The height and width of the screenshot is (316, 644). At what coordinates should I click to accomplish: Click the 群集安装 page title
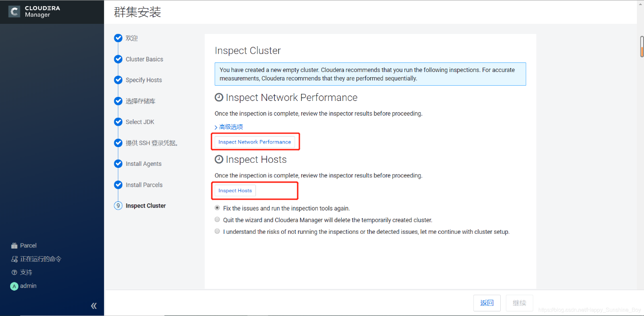point(138,12)
